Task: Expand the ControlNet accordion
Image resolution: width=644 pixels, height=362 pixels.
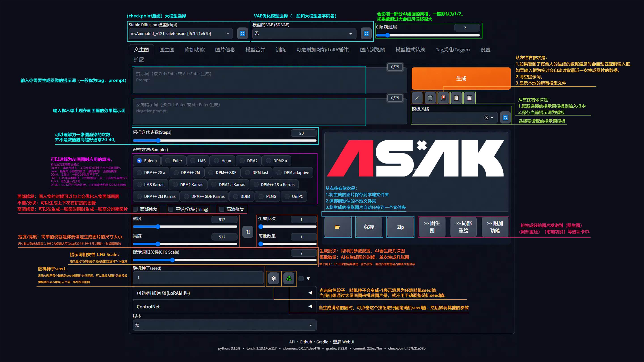Action: (225, 307)
